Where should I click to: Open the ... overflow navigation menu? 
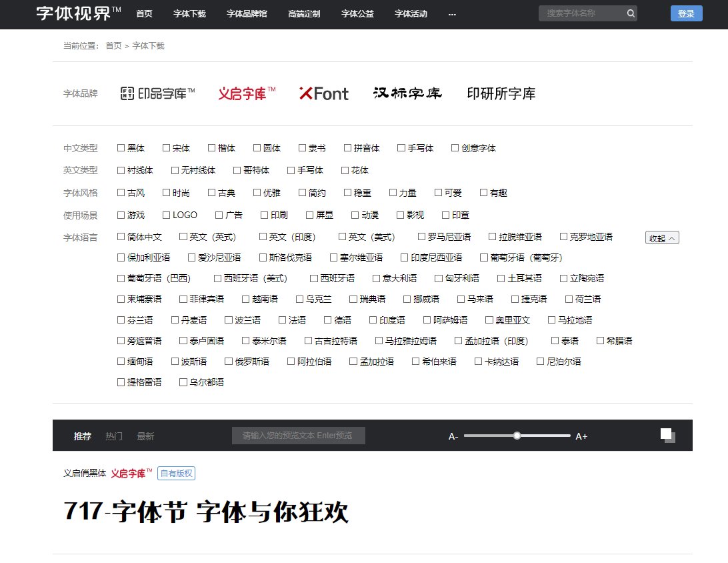(452, 13)
